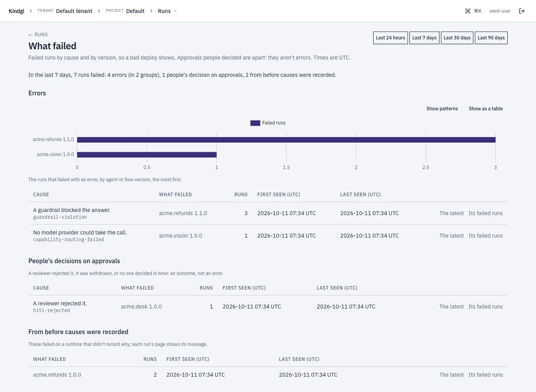Click the sign-out icon in header
536x392 pixels.
point(522,11)
